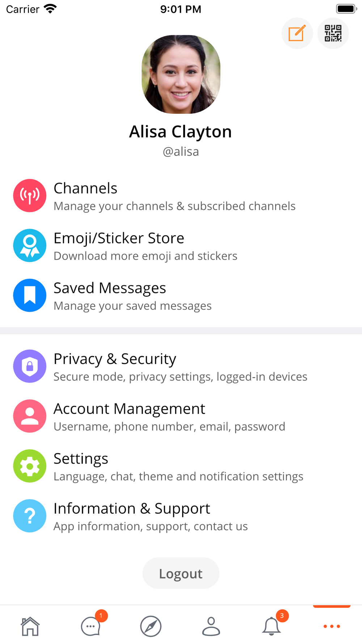Open notifications bell tab

coord(271,626)
